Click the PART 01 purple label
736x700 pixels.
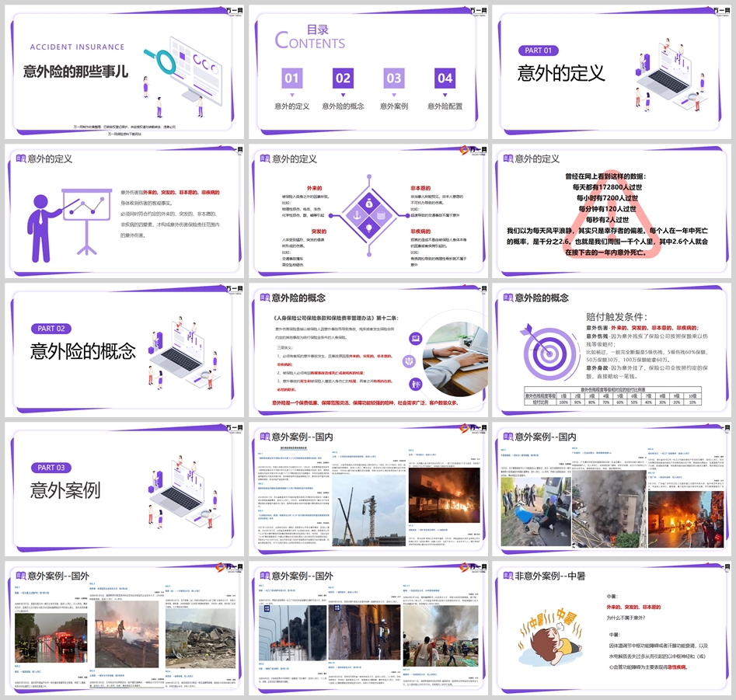538,50
